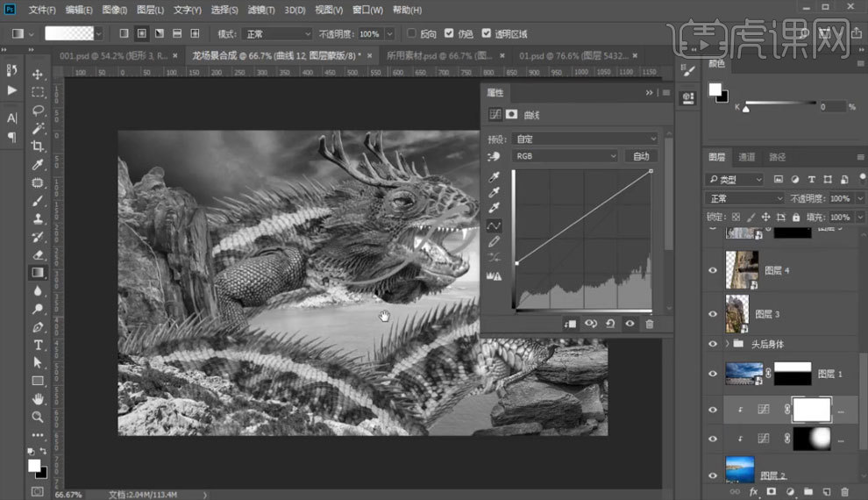868x500 pixels.
Task: Create a new group folder button
Action: [x=808, y=492]
